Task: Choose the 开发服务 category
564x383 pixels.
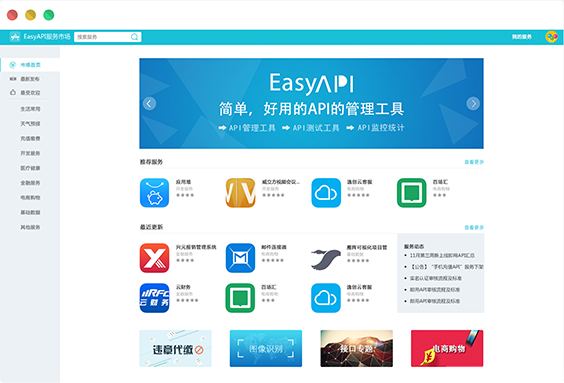Action: (30, 153)
